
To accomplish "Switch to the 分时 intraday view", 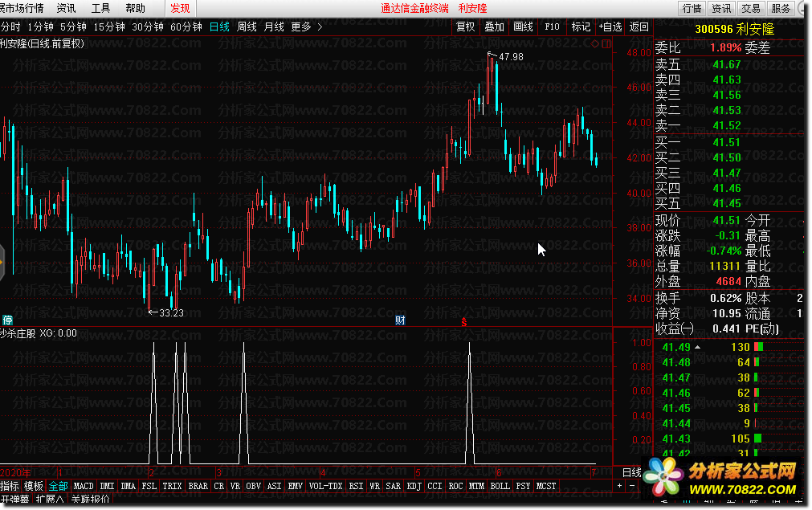I will [x=10, y=27].
